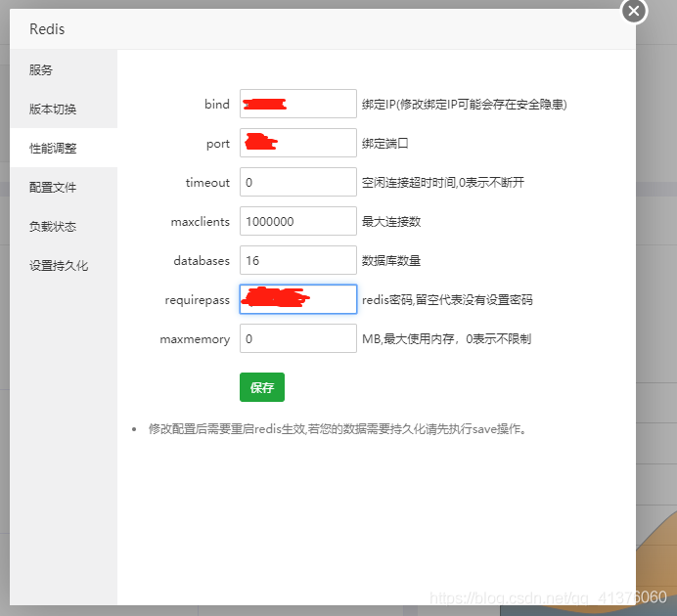
Task: Click the bind field label
Action: (217, 104)
